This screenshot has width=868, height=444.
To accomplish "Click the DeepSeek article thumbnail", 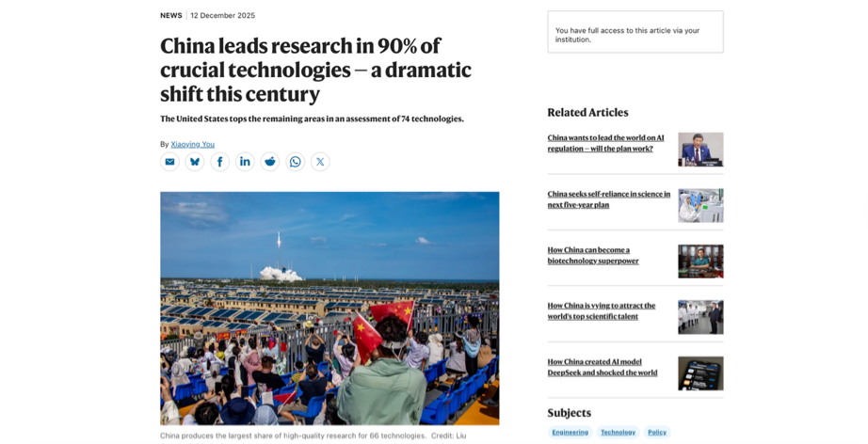I will (x=700, y=373).
